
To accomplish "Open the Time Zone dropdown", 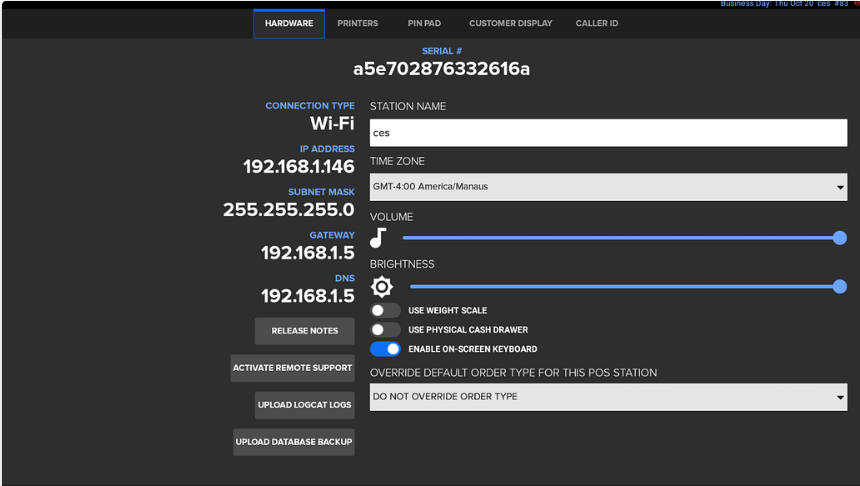I will pos(608,186).
